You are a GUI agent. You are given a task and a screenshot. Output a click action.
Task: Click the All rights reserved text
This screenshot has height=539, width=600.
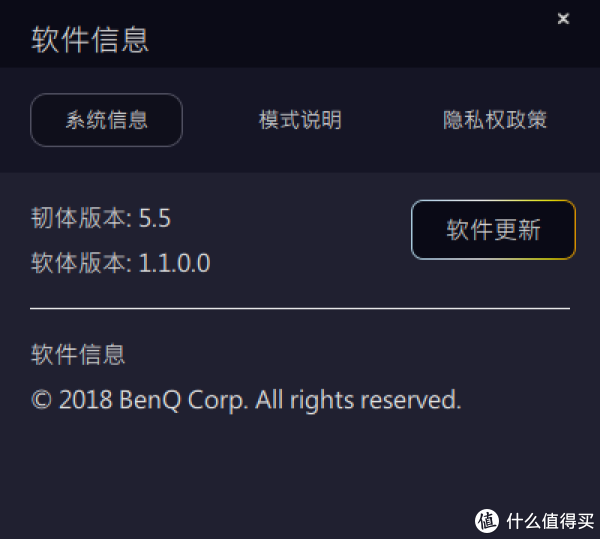[x=359, y=401]
